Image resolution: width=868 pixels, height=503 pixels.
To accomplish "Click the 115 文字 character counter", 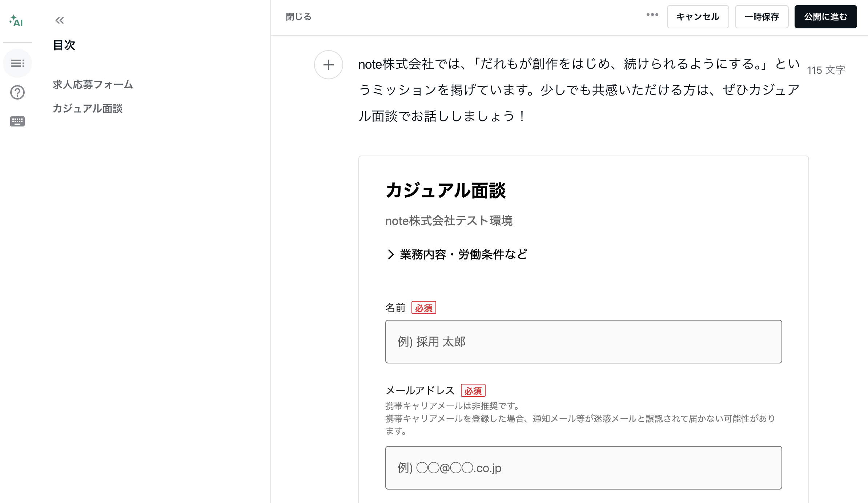I will (x=826, y=70).
